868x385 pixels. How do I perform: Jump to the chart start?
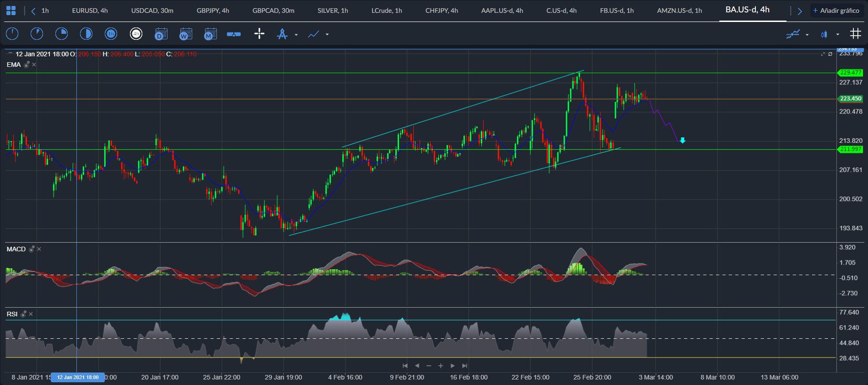pyautogui.click(x=405, y=366)
